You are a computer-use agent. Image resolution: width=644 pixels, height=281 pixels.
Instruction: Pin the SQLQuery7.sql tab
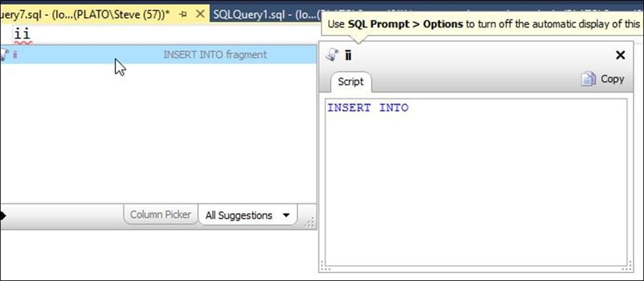click(x=183, y=14)
